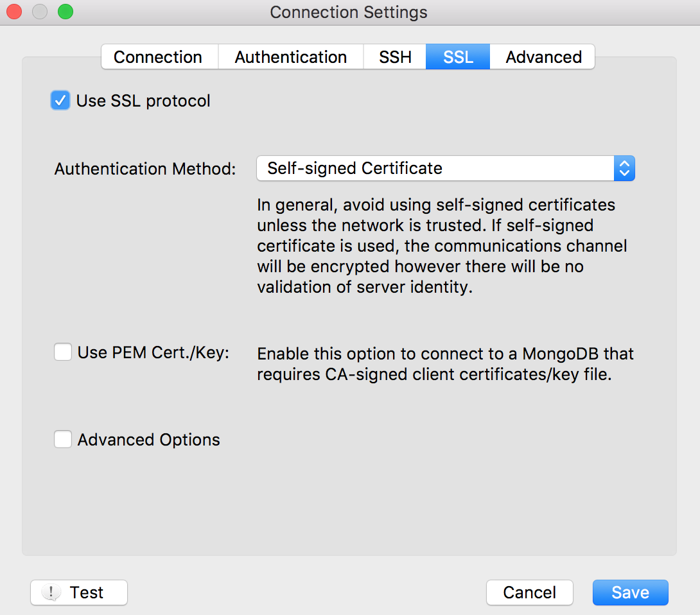Save the connection settings

[630, 592]
